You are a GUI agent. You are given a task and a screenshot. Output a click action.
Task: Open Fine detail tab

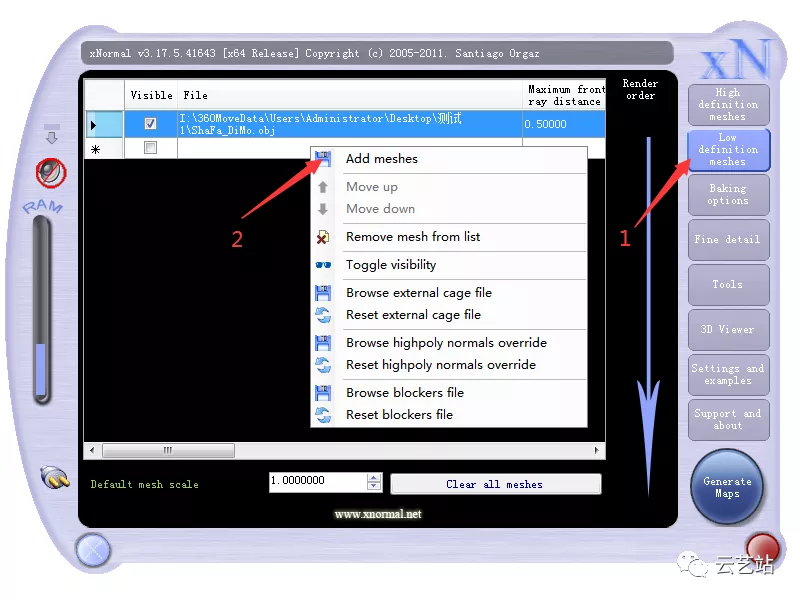coord(729,240)
